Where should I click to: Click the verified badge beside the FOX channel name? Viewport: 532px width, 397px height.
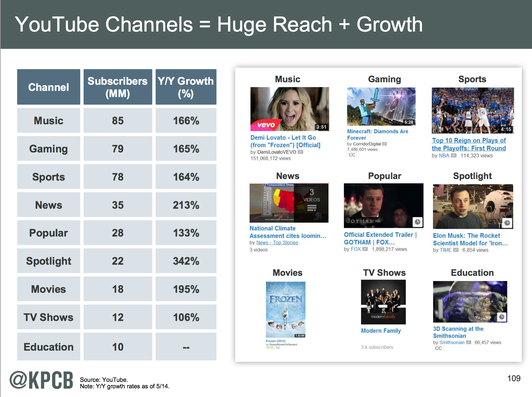(x=365, y=249)
